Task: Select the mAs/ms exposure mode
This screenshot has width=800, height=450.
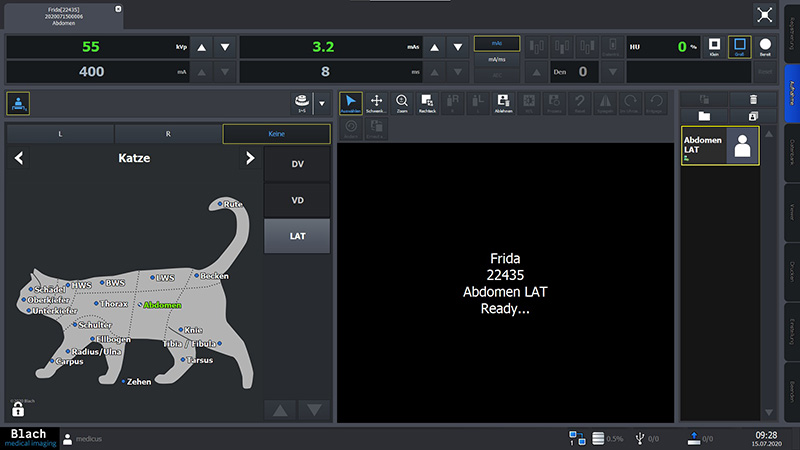Action: point(496,59)
